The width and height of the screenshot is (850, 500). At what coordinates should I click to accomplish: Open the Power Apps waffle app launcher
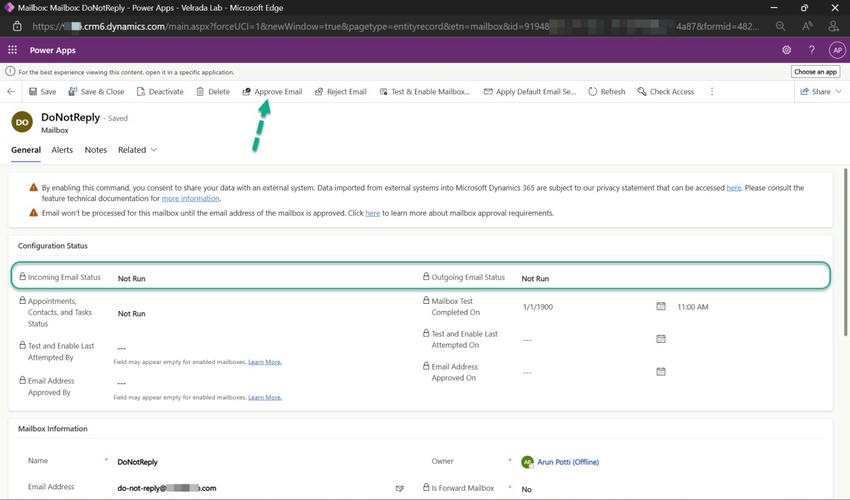12,50
